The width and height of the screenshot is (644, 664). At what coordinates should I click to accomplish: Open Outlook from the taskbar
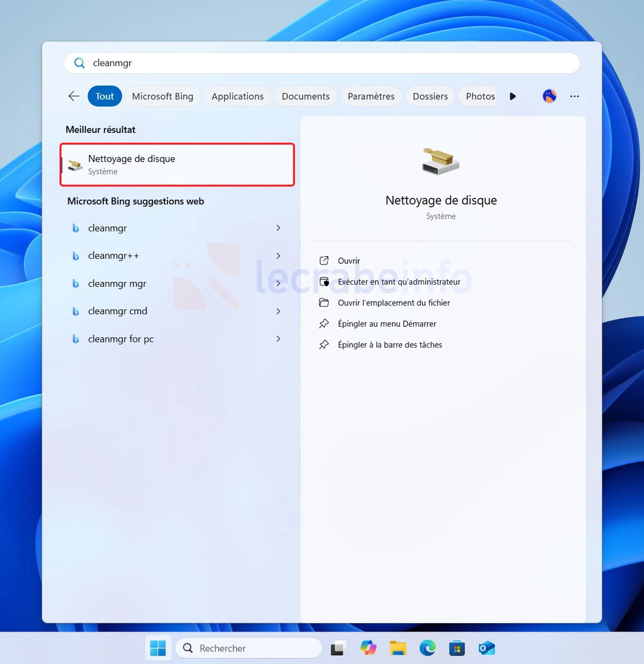(x=486, y=648)
